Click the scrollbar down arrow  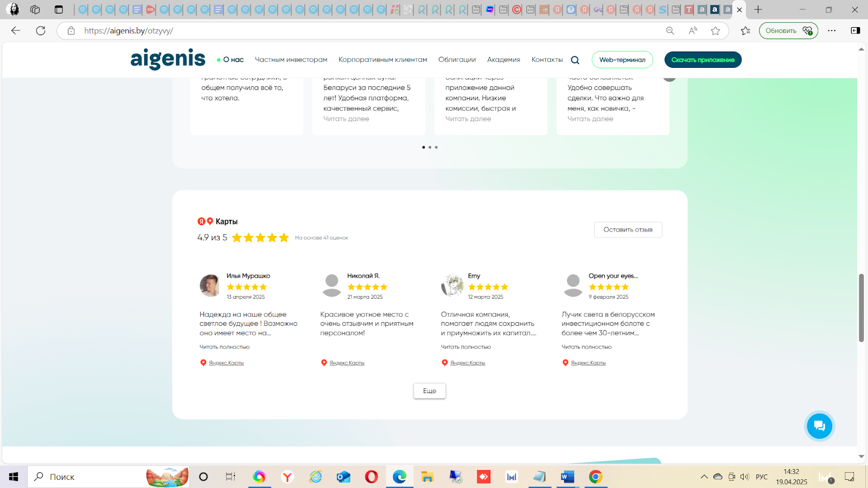pos(861,457)
